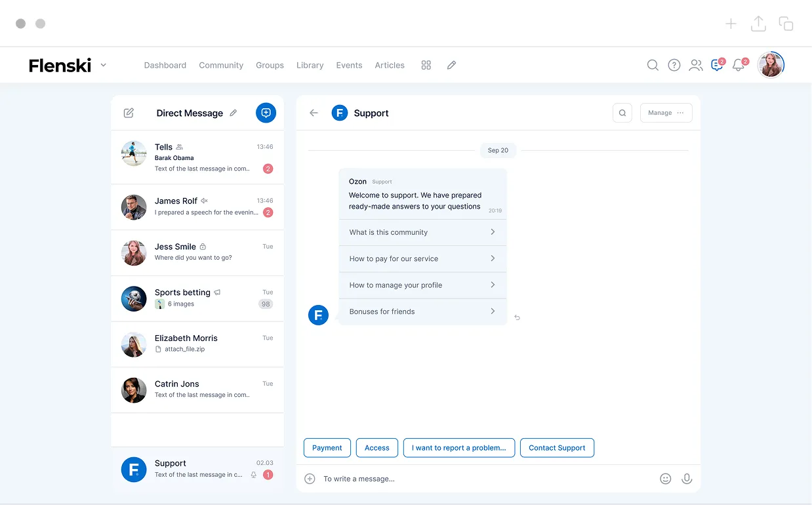This screenshot has height=505, width=812.
Task: Click the back arrow beside Support
Action: click(x=314, y=113)
